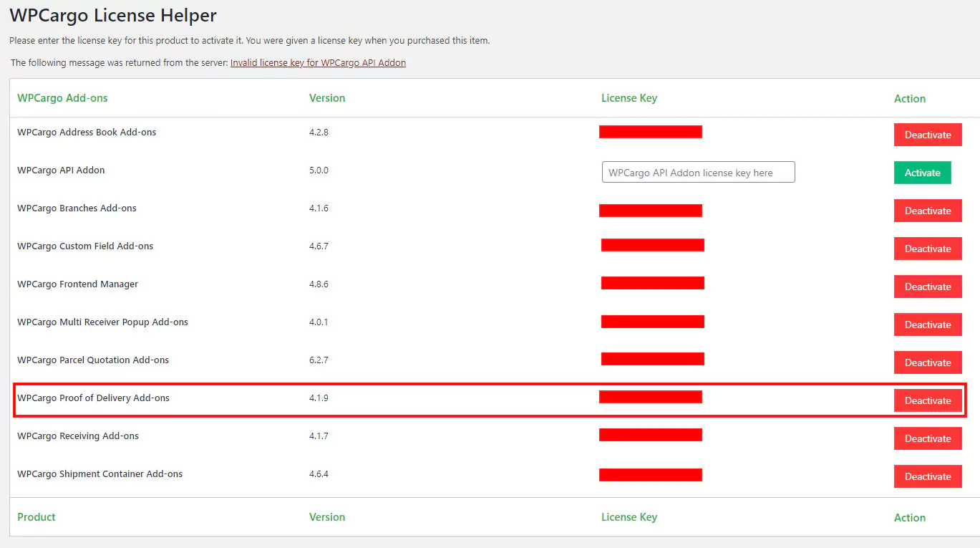Deactivate WPCargo Custom Field Add-ons license
980x548 pixels.
click(x=927, y=249)
